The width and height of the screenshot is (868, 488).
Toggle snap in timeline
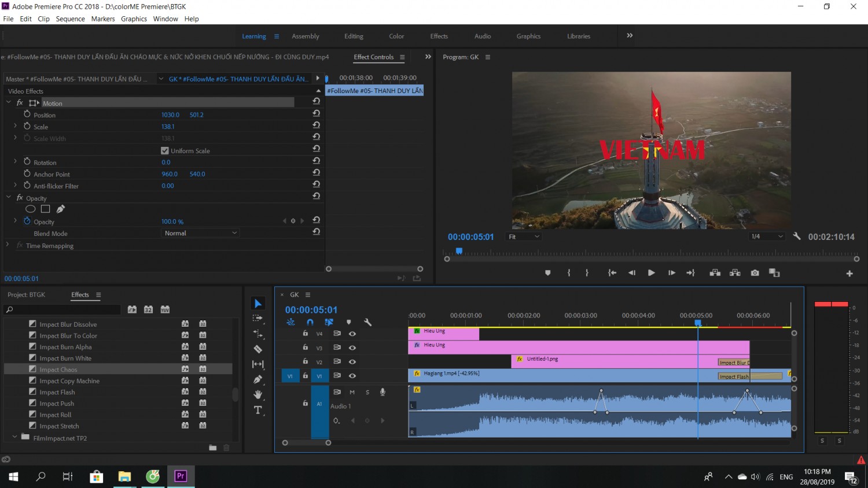[x=310, y=322]
